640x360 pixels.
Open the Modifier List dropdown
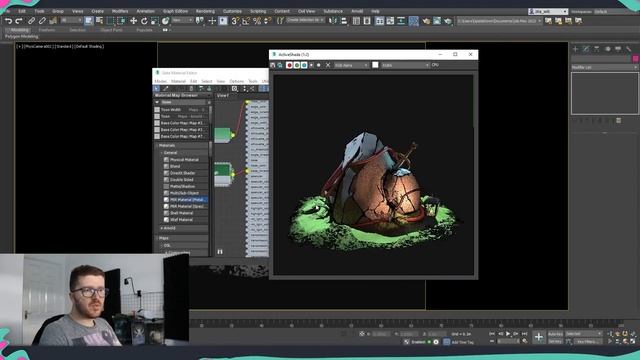point(604,67)
